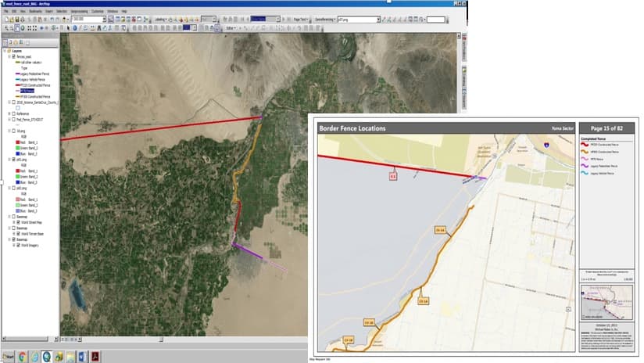Toggle World Imagery layer checkbox

pos(18,245)
